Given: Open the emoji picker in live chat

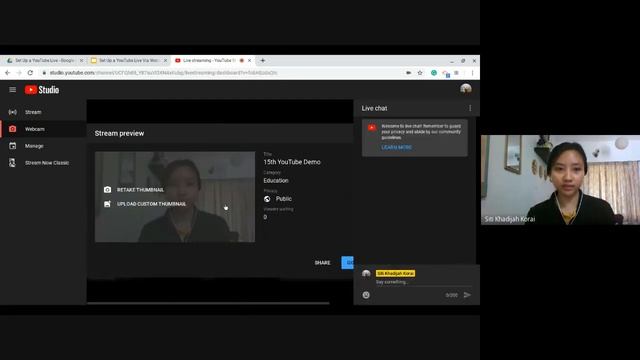Looking at the screenshot, I should tap(366, 295).
